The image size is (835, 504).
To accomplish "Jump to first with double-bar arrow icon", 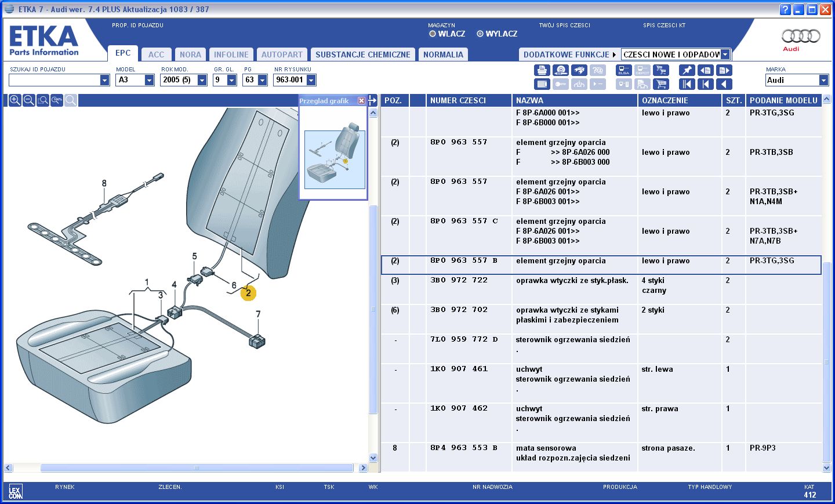I will point(687,84).
